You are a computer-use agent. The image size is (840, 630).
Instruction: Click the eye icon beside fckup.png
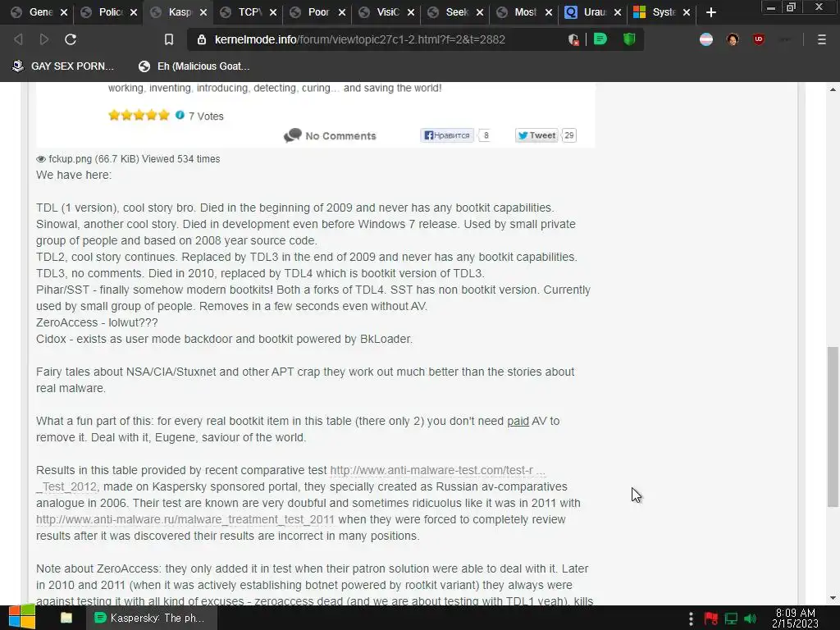(41, 159)
